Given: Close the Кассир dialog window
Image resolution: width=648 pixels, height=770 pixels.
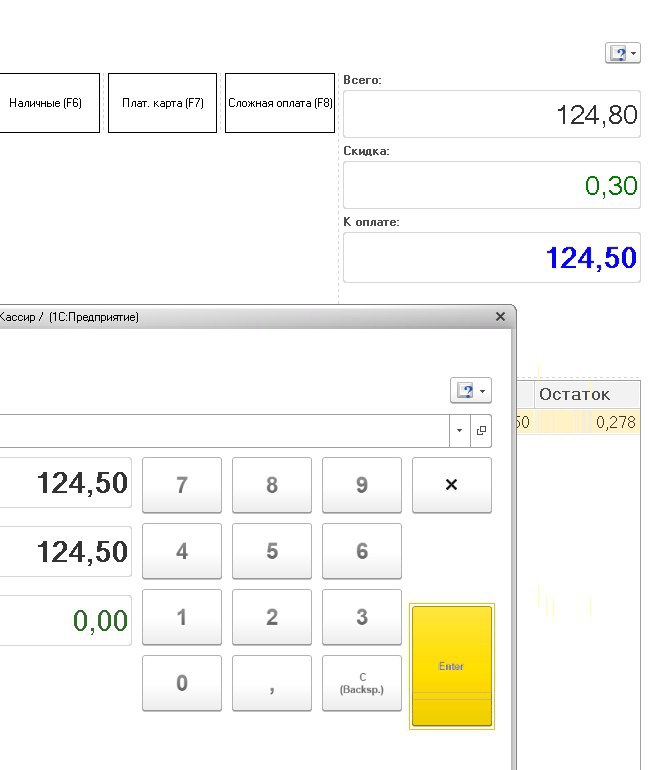Looking at the screenshot, I should (500, 317).
